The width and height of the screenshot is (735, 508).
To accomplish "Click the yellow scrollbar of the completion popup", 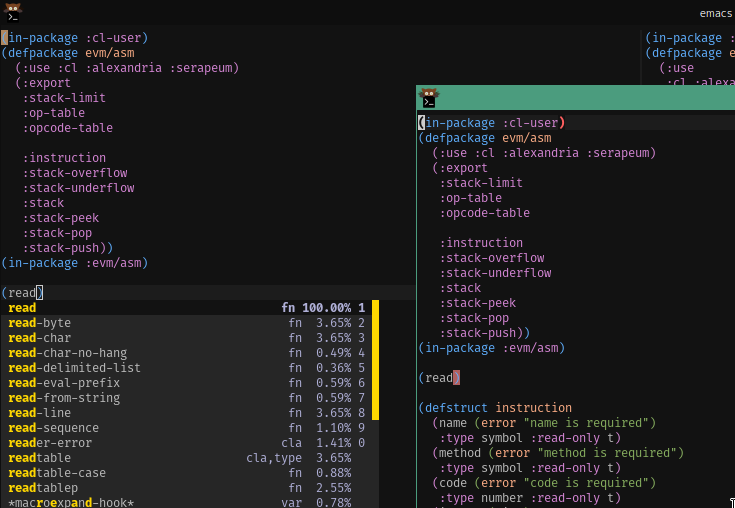I will (376, 360).
